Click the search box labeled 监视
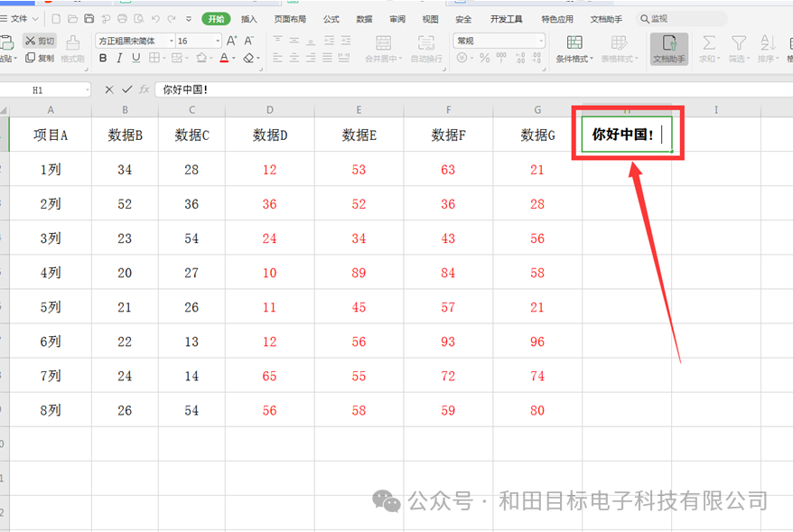 coord(681,19)
